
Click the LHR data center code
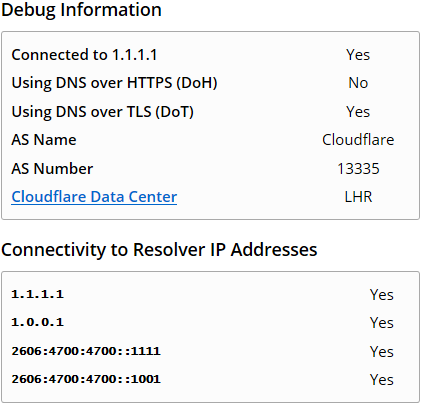tap(358, 197)
